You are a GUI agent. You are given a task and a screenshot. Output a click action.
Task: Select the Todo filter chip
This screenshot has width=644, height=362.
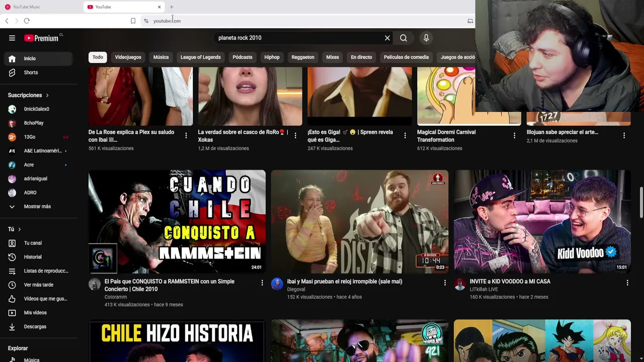(x=98, y=57)
